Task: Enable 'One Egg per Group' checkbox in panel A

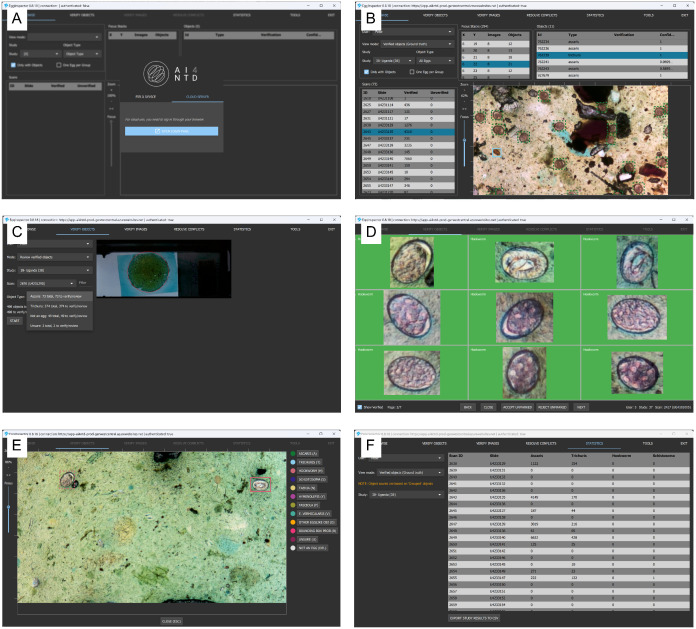Action: [59, 65]
